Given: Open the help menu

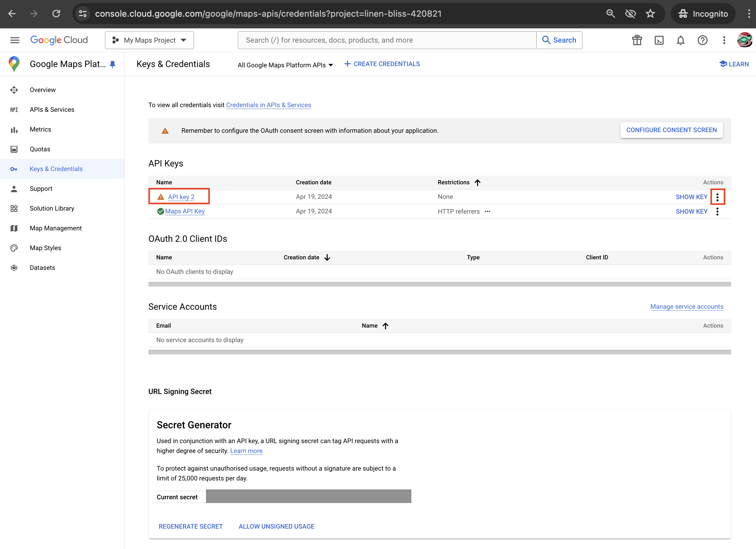Looking at the screenshot, I should (x=702, y=40).
